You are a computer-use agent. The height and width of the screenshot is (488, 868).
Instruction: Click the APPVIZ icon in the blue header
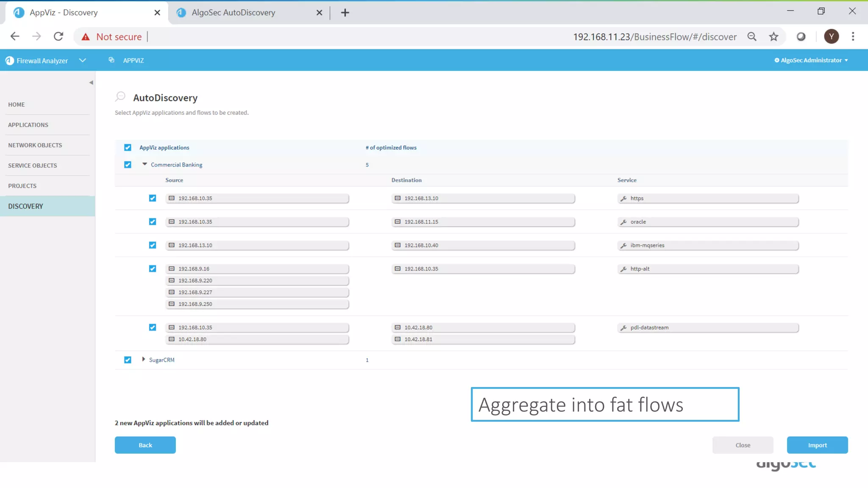(111, 60)
